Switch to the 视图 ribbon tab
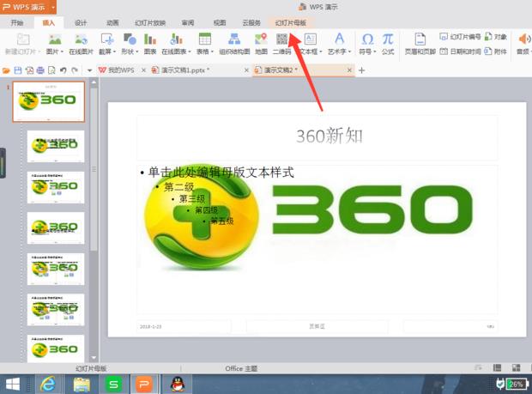This screenshot has width=532, height=394. 220,22
